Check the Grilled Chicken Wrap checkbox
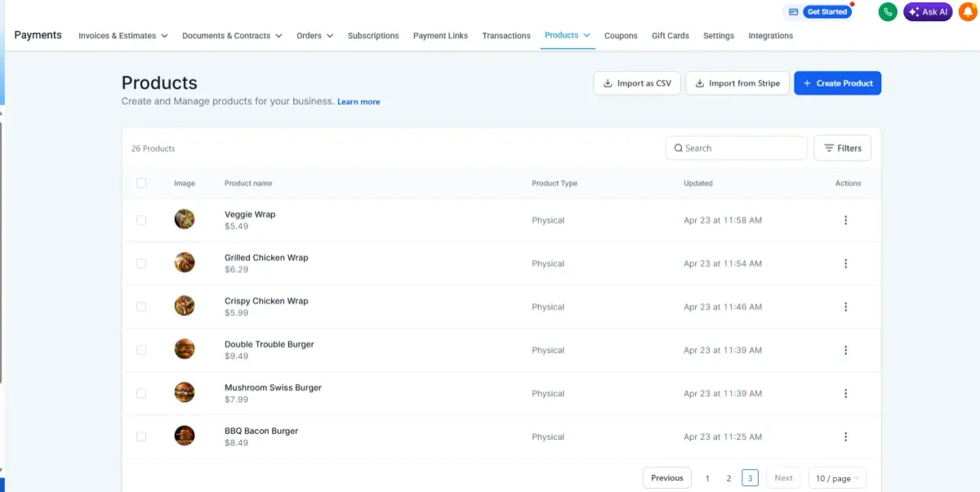 pos(141,263)
